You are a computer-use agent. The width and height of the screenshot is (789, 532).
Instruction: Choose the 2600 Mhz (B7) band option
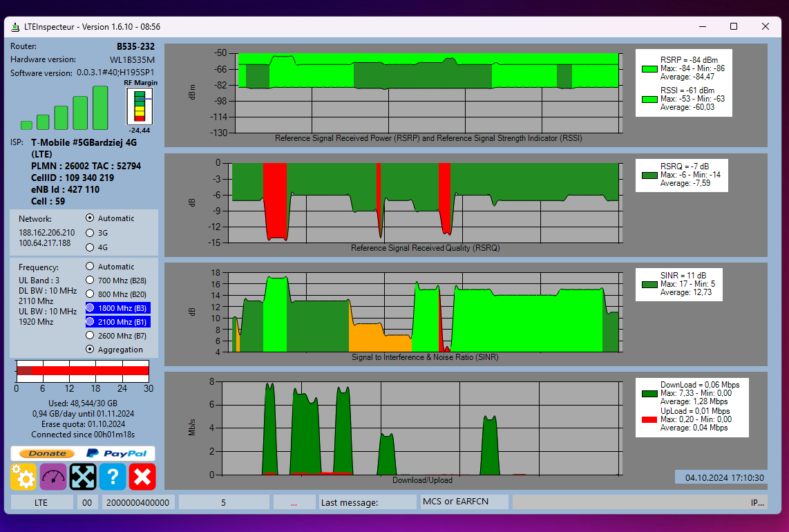[116, 336]
